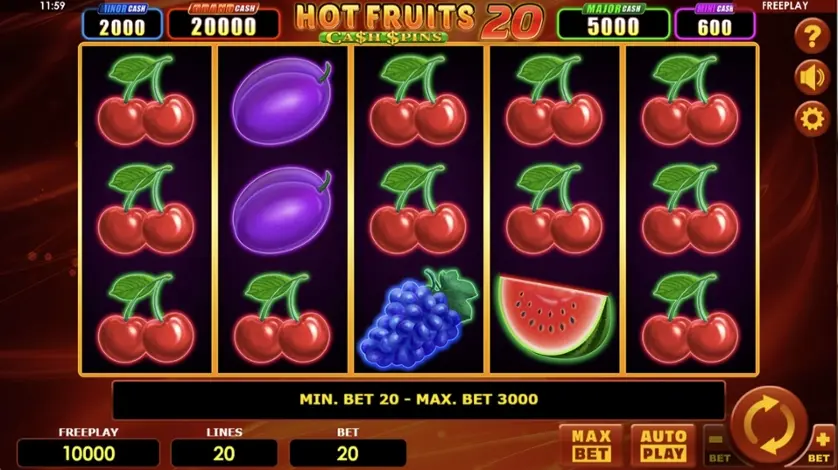Click the Hot Fruits 20 Cash Spins logo

tap(418, 22)
